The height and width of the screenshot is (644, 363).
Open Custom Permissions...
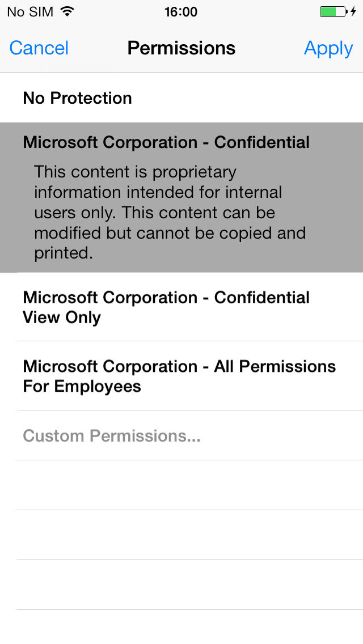click(112, 436)
